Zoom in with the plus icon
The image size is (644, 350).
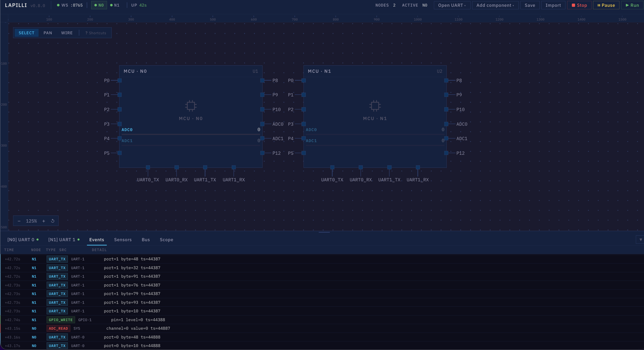(44, 221)
